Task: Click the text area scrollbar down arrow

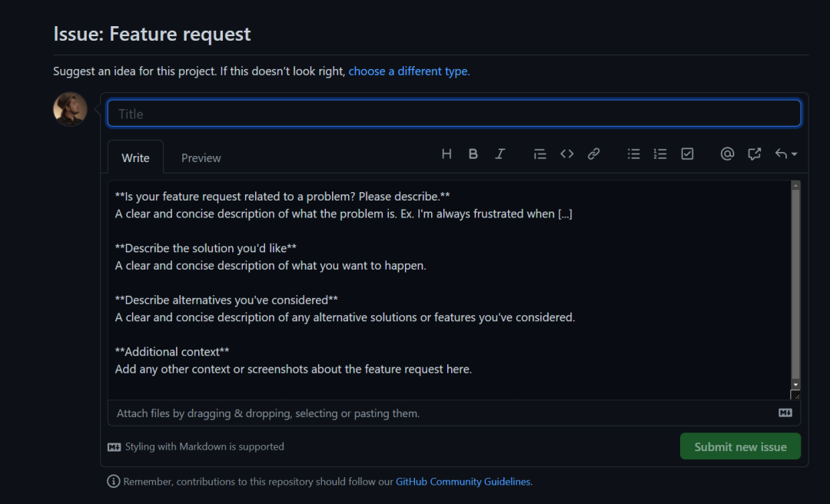Action: pyautogui.click(x=795, y=383)
